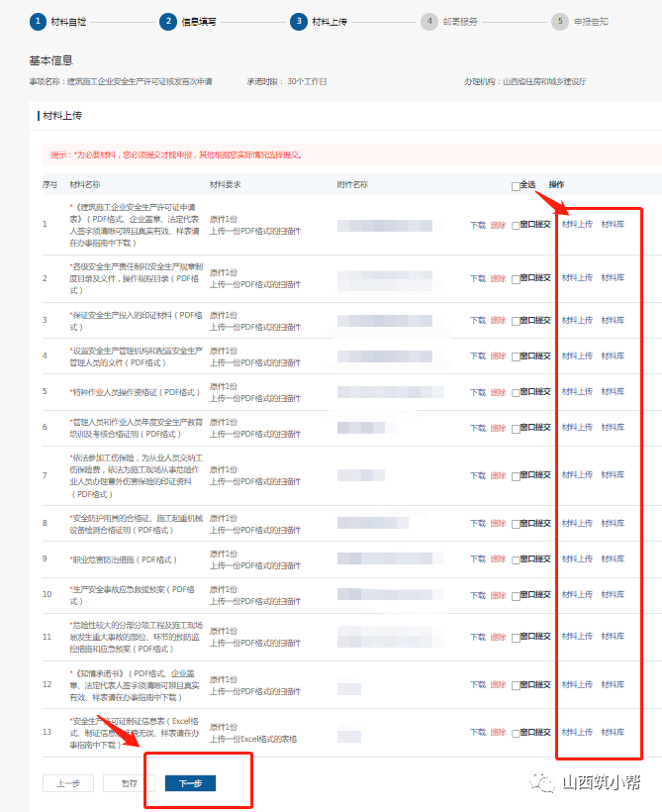Viewport: 662px width, 812px height.
Task: Click 材料上传 link in row 1
Action: (x=577, y=224)
